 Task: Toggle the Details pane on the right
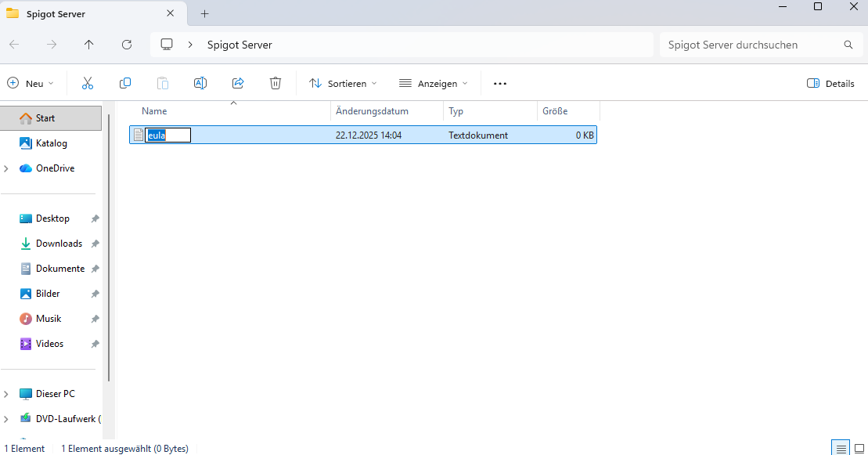coord(830,83)
